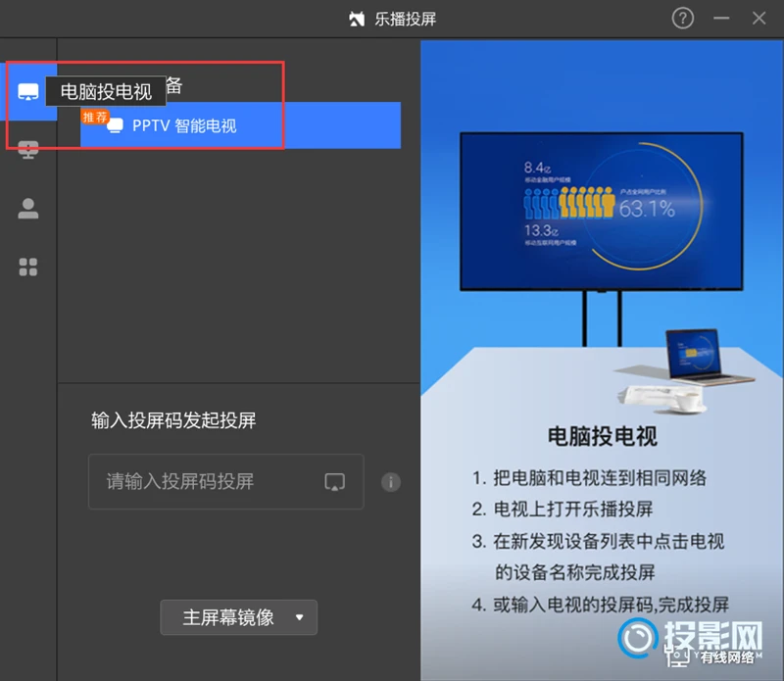The height and width of the screenshot is (681, 784).
Task: Click the TV icon inside the code input
Action: [334, 481]
